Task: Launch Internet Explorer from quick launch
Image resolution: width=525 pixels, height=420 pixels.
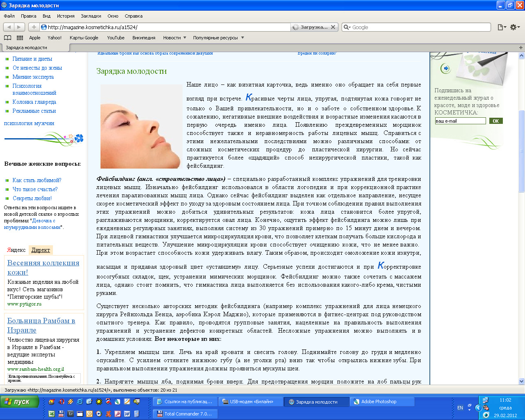Action: [80, 402]
